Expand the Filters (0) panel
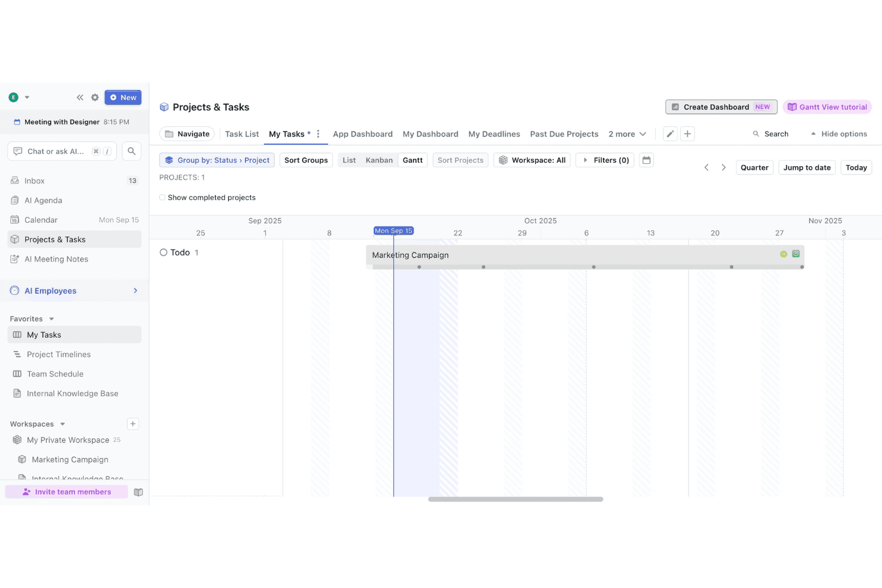Image resolution: width=882 pixels, height=588 pixels. 605,160
